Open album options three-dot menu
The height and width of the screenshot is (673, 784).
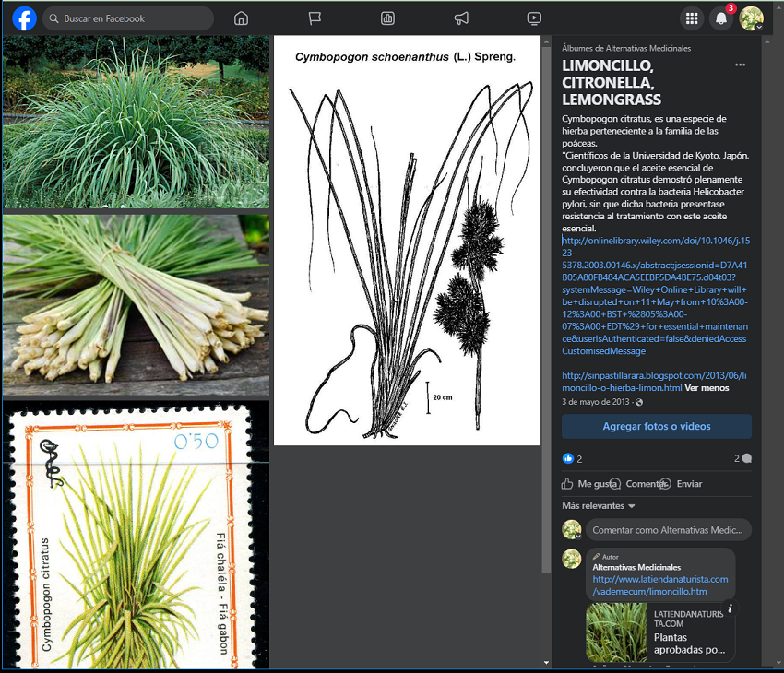[740, 65]
